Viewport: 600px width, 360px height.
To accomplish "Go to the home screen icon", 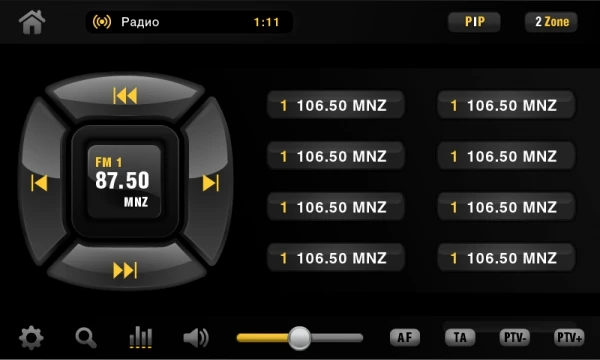I will [32, 22].
